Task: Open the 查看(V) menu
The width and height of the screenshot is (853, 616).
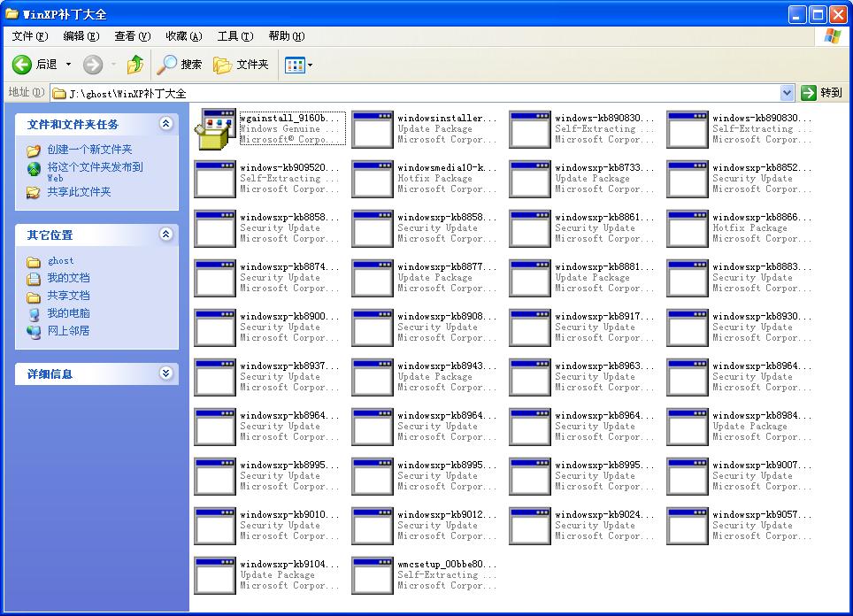Action: coord(132,36)
